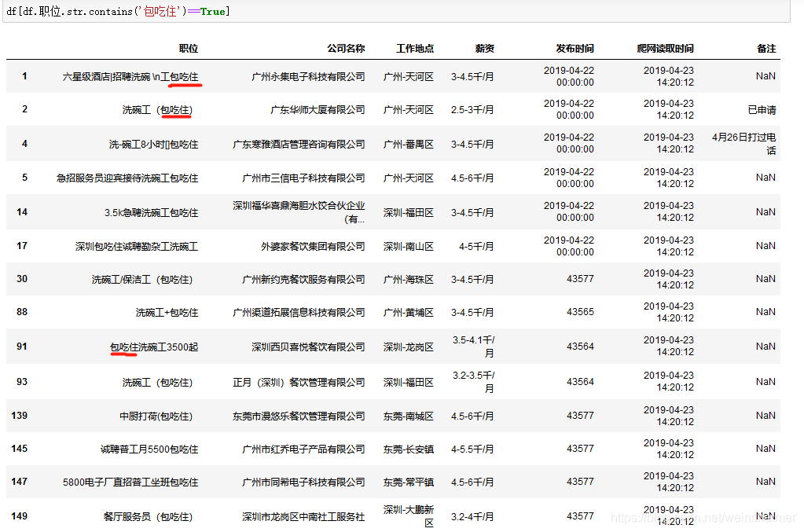This screenshot has height=532, width=804.
Task: Click company 外婆家餐饮集团有限公司
Action: 313,247
